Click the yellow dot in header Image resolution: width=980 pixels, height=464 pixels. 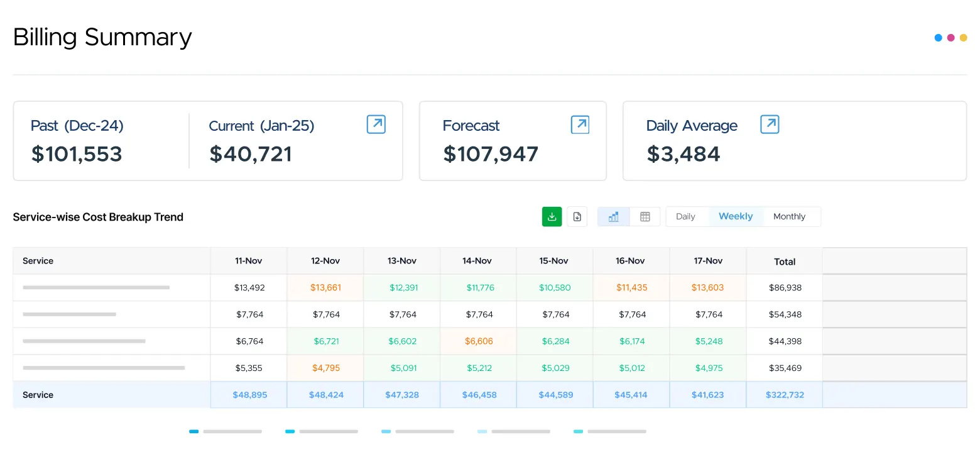(963, 38)
